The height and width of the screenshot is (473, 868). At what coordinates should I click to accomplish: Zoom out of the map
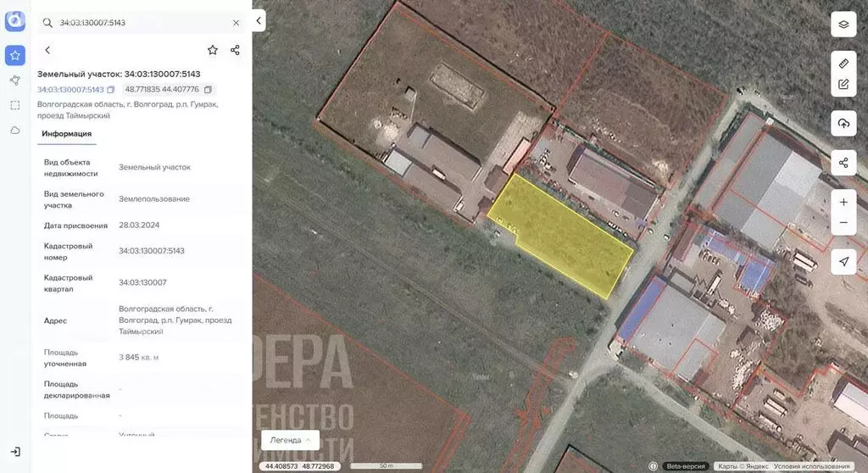pos(843,223)
